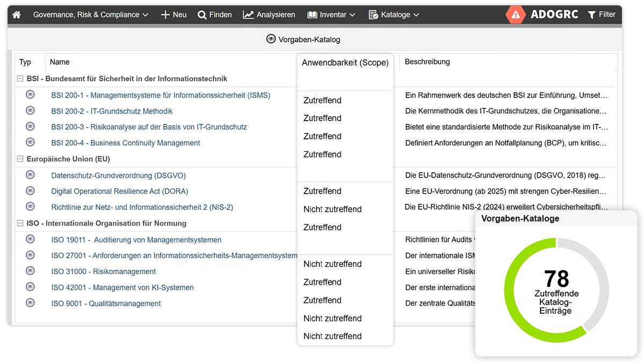644x362 pixels.
Task: Click description "Ein Rahmenwerk des deutschen BSI"
Action: (507, 95)
